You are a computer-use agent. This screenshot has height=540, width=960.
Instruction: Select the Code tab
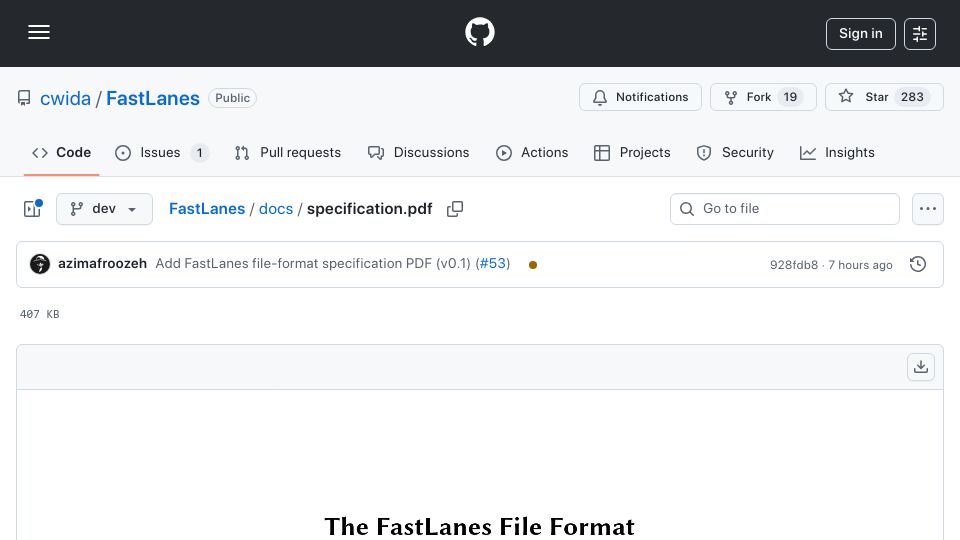[x=61, y=152]
